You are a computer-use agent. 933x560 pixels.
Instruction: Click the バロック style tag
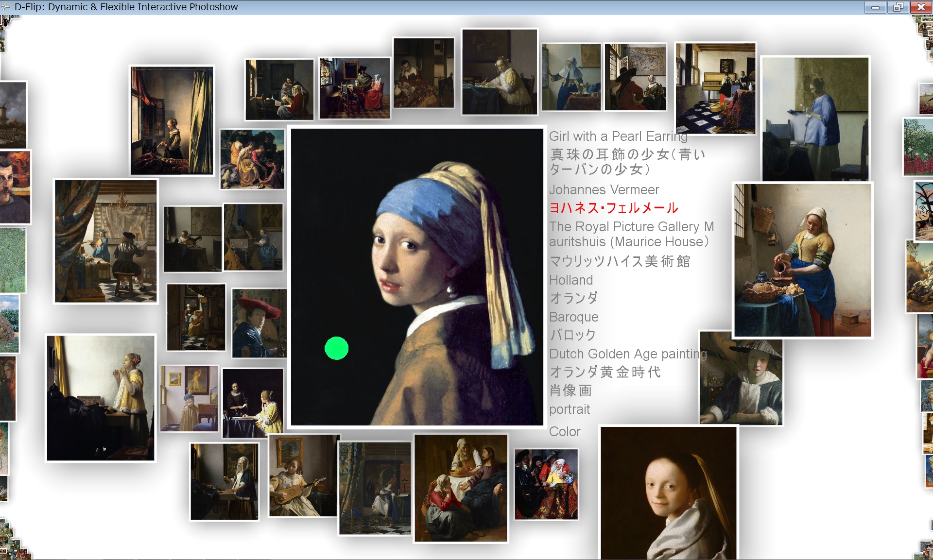coord(572,335)
